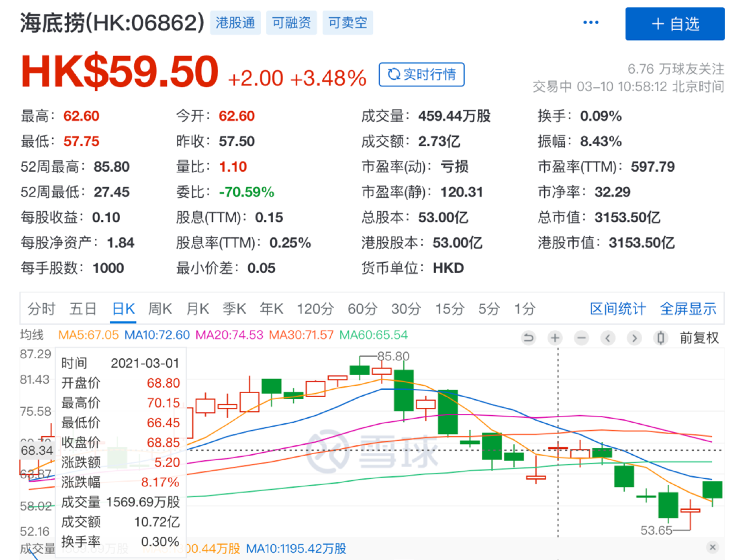This screenshot has width=746, height=560.
Task: Click the 总市值 3153.50亿 value
Action: [x=627, y=218]
